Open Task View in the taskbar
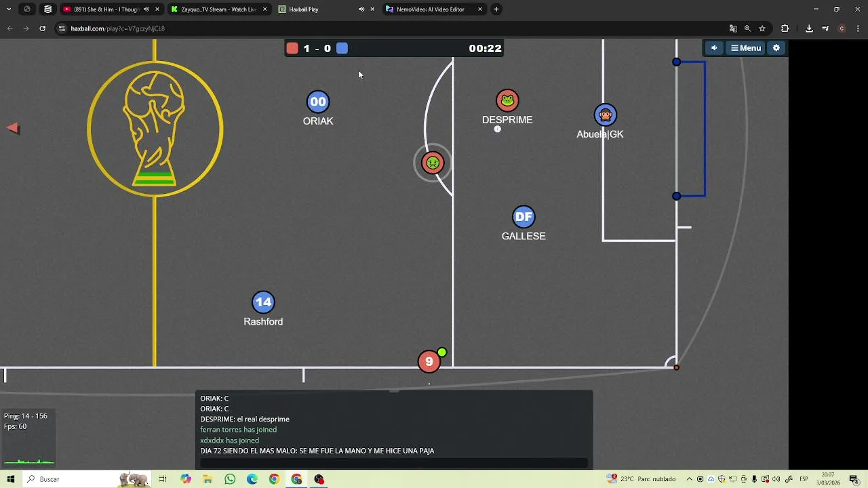This screenshot has height=488, width=868. point(163,479)
